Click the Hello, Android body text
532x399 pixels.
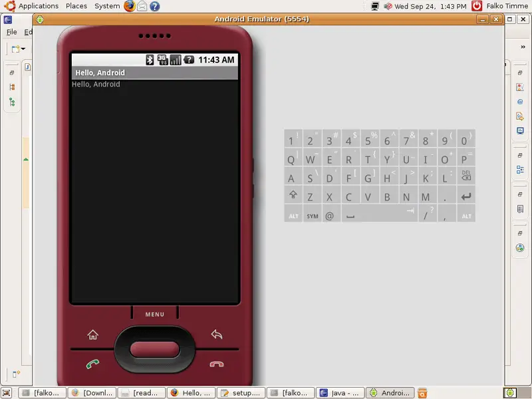[96, 84]
